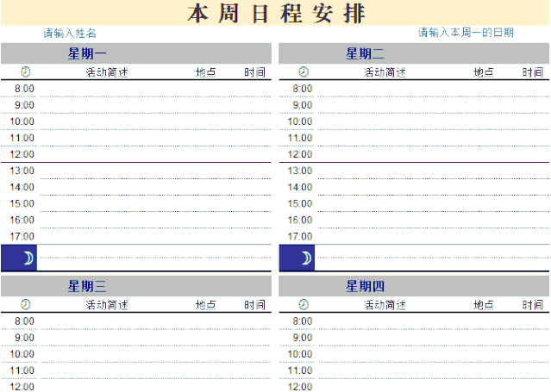The image size is (551, 392).
Task: Click the moon icon in 星期一 evening row
Action: pos(28,258)
